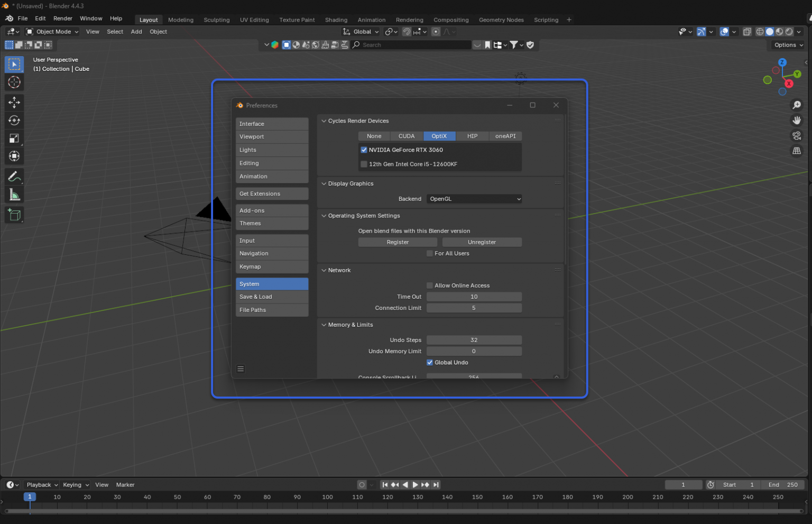Open the Global transform orientation dropdown
The image size is (812, 524).
pyautogui.click(x=360, y=31)
